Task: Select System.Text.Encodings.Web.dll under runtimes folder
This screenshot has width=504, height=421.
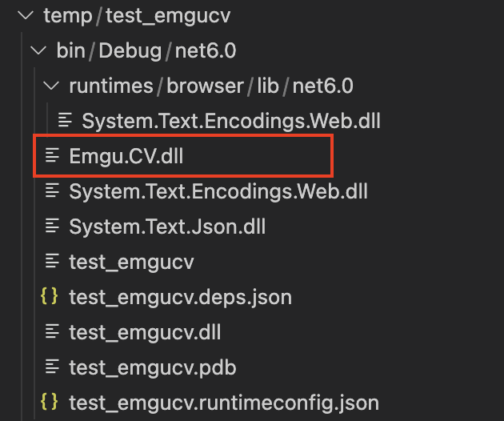Action: [231, 121]
